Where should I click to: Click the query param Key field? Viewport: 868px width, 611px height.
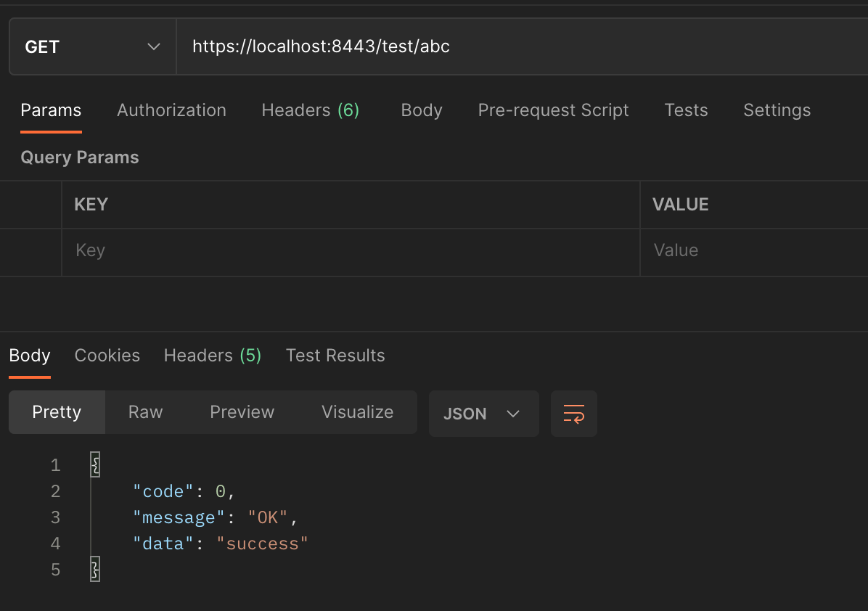pyautogui.click(x=348, y=251)
